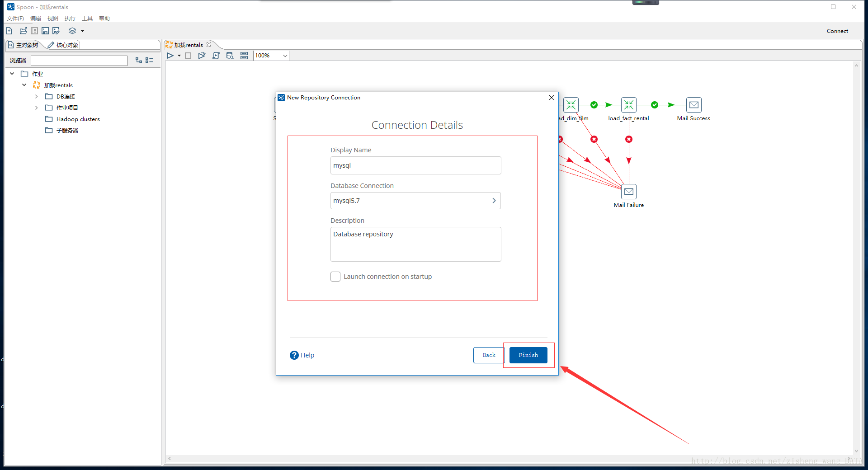
Task: Select the Mail Success entry icon
Action: pos(694,105)
